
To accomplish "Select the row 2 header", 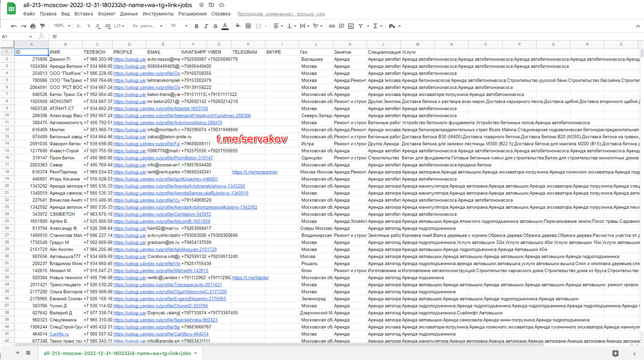I will coord(6,59).
